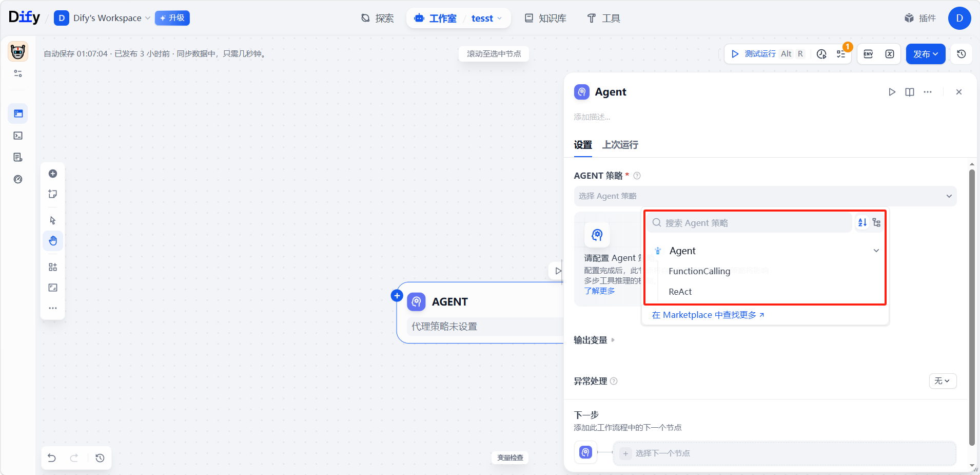Focus 搜索 Agent 策略 search field
Image resolution: width=980 pixels, height=475 pixels.
point(749,223)
